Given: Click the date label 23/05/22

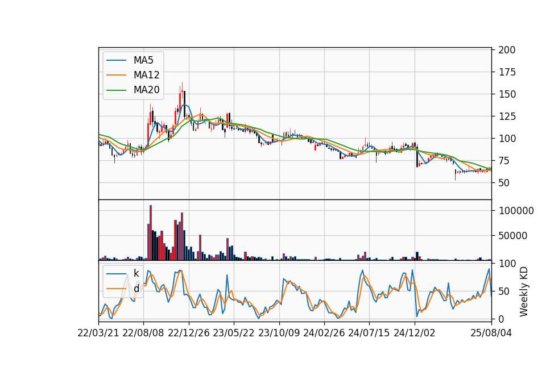Looking at the screenshot, I should point(234,333).
